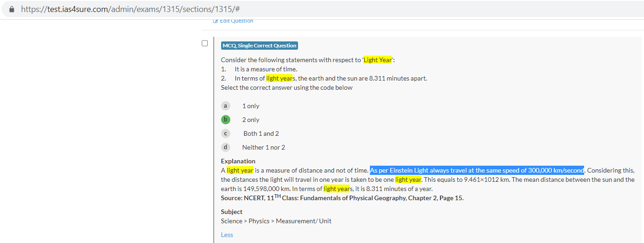The image size is (644, 243).
Task: Click the blue-selected Einstein sentence
Action: [x=477, y=170]
